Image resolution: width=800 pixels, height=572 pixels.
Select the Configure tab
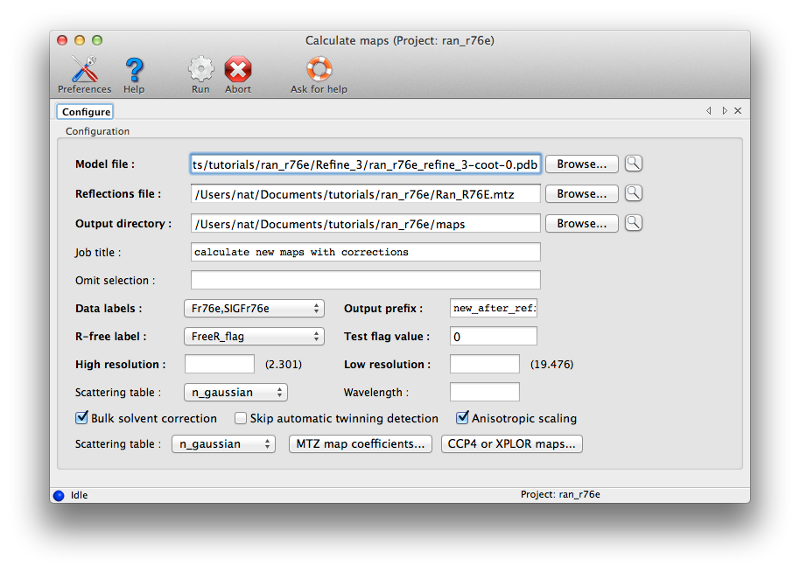point(86,112)
